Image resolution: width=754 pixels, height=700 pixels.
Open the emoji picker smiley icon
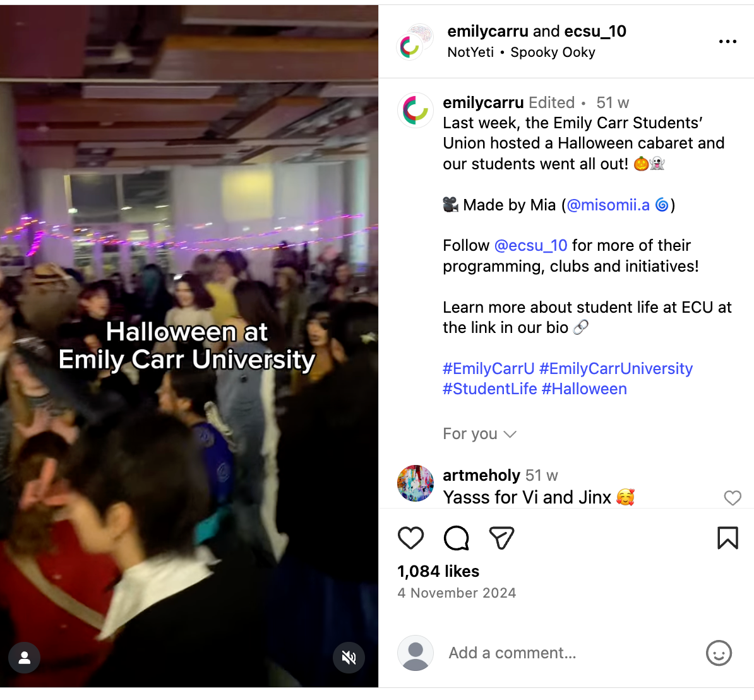pos(719,653)
